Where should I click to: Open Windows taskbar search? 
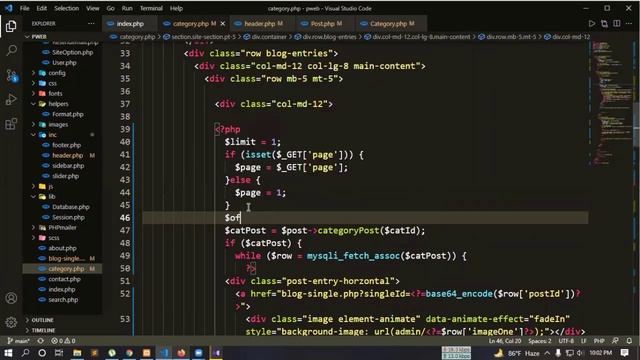point(25,353)
